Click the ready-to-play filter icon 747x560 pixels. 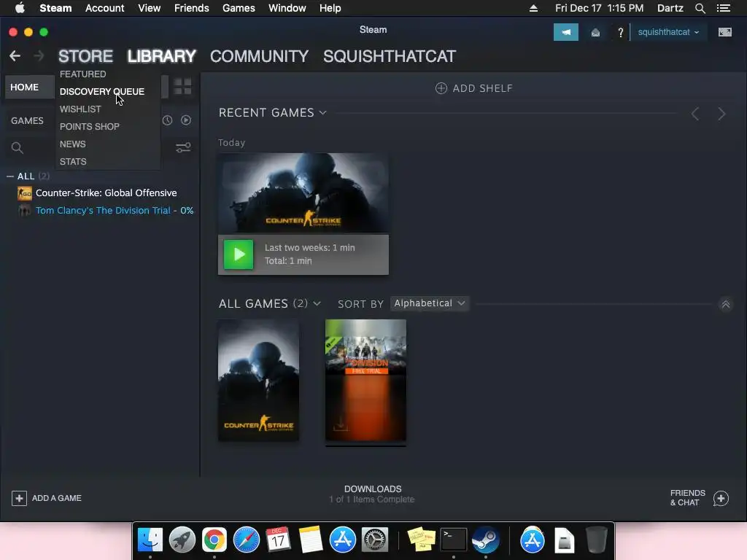click(186, 120)
